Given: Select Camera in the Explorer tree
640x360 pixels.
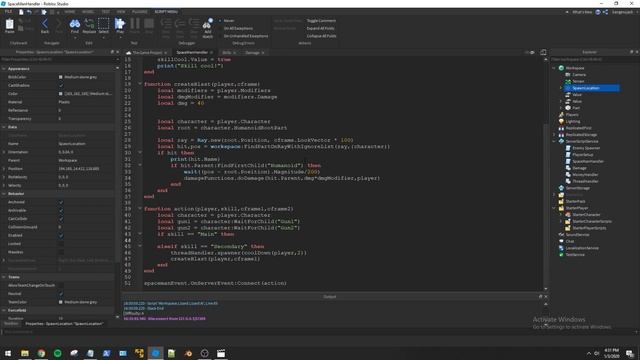Looking at the screenshot, I should click(579, 75).
